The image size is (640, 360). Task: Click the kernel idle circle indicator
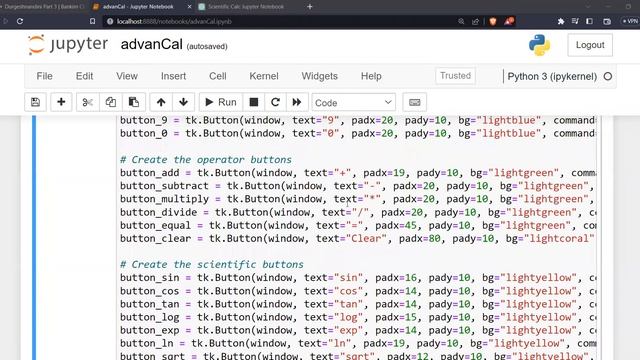tap(608, 76)
